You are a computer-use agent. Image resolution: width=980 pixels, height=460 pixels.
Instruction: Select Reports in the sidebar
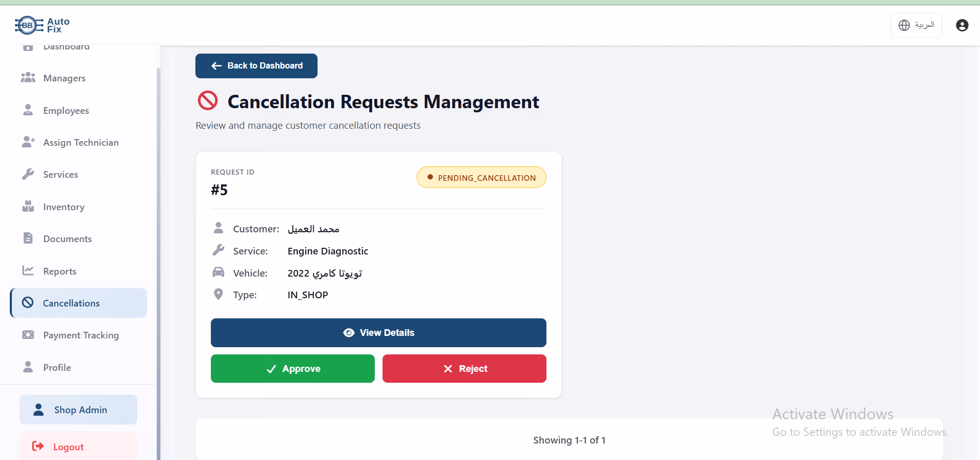(78, 271)
